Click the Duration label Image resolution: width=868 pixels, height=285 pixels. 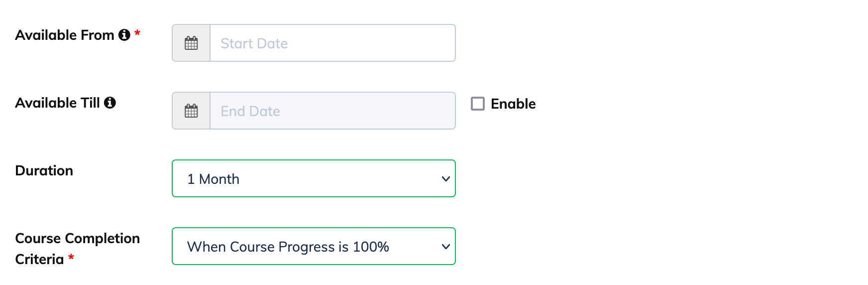(44, 170)
